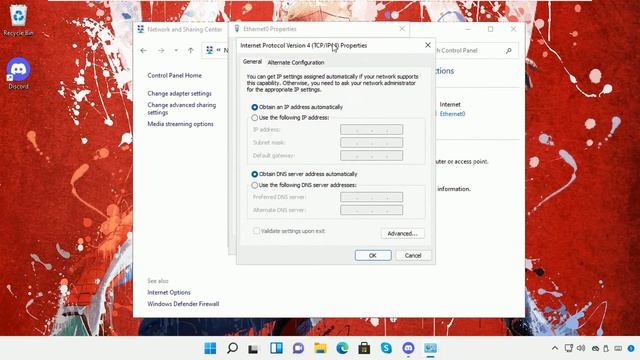Open File Explorer from the taskbar
This screenshot has height=360, width=640.
pyautogui.click(x=320, y=348)
